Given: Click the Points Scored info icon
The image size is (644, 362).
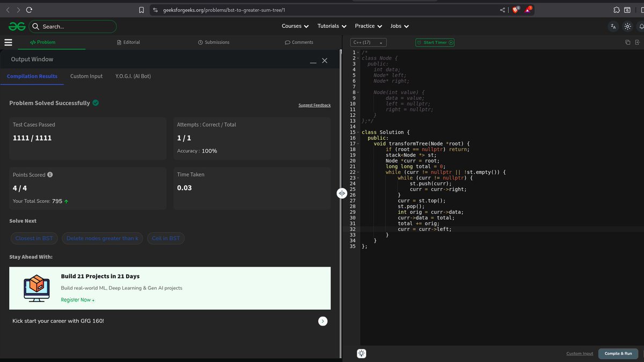Looking at the screenshot, I should 50,175.
